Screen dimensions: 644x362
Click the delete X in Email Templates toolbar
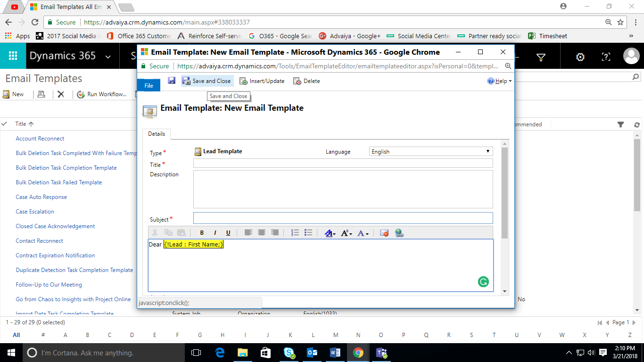[x=61, y=94]
